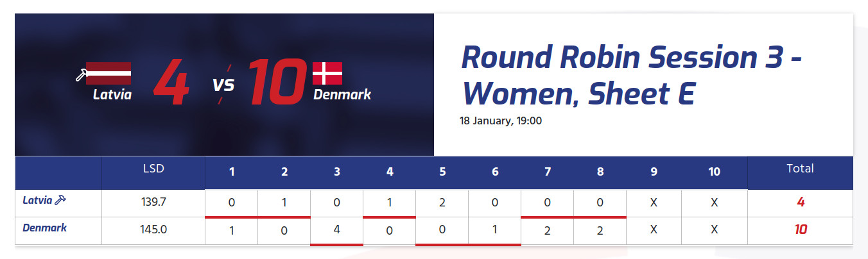Click Latvia total score 4 in table

pos(801,202)
